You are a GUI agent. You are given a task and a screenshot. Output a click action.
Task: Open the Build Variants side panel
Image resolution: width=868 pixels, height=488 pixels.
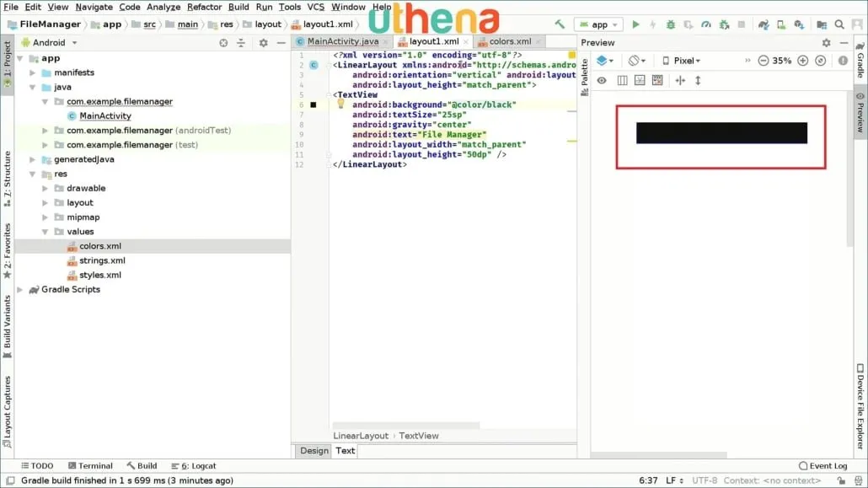(8, 327)
